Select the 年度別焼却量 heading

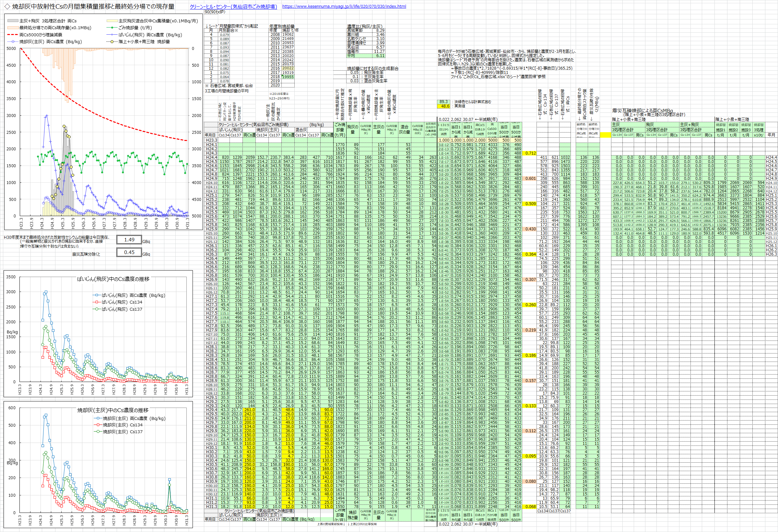[x=282, y=26]
